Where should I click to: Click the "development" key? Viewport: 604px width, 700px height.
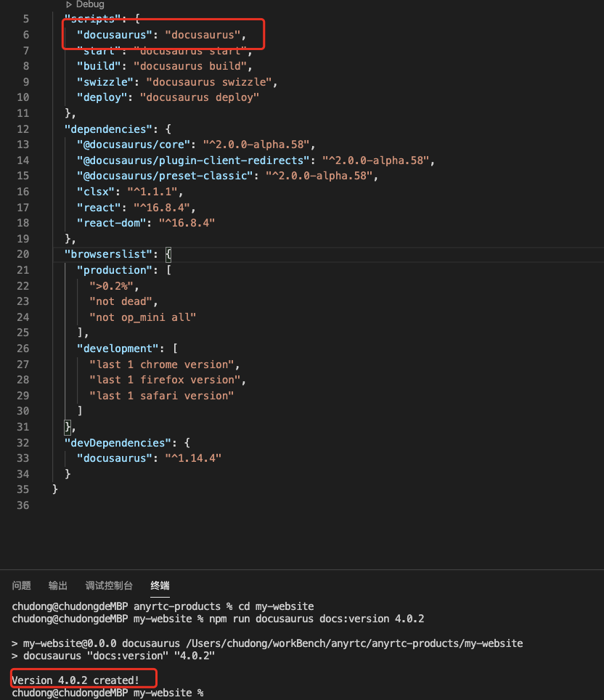point(118,349)
